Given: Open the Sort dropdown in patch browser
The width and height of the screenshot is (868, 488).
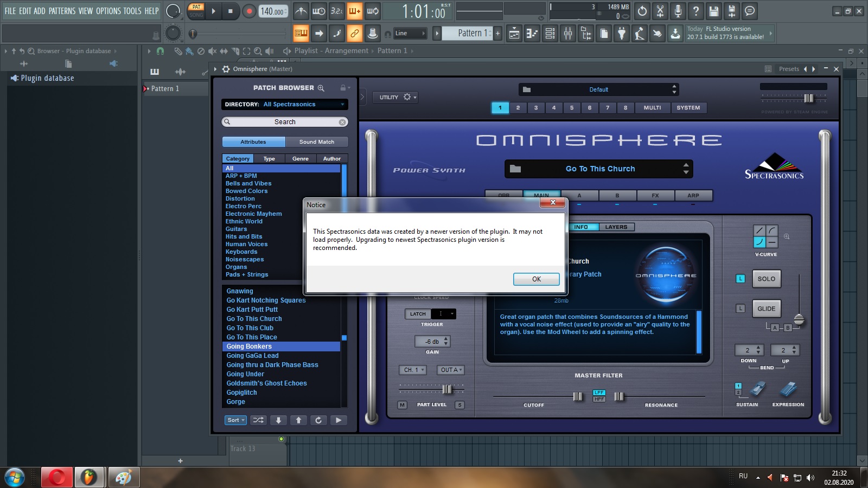Looking at the screenshot, I should pos(235,420).
